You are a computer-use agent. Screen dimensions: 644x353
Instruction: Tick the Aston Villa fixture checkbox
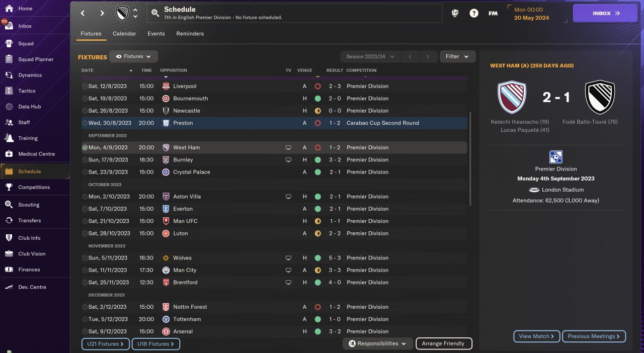[x=85, y=197]
